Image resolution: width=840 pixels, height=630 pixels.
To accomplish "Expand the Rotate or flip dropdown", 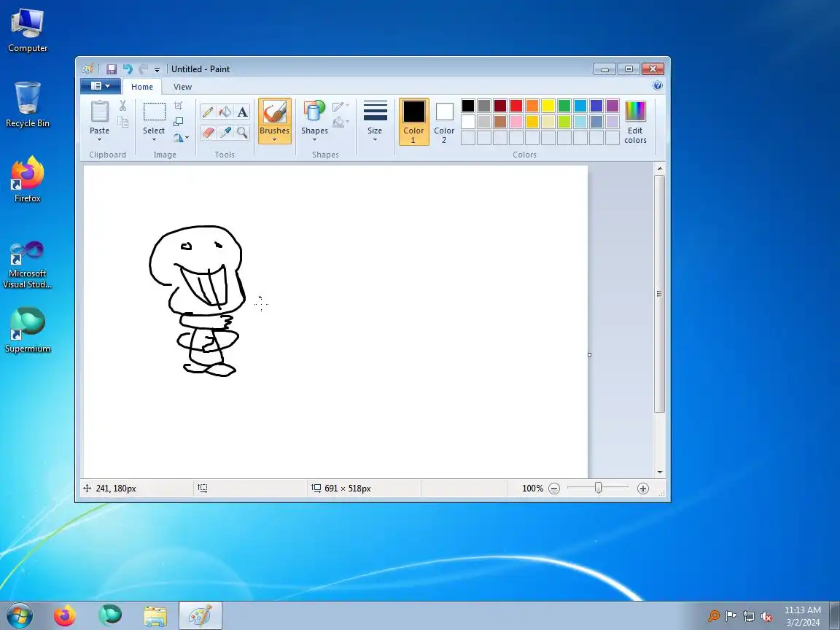I will pos(181,138).
